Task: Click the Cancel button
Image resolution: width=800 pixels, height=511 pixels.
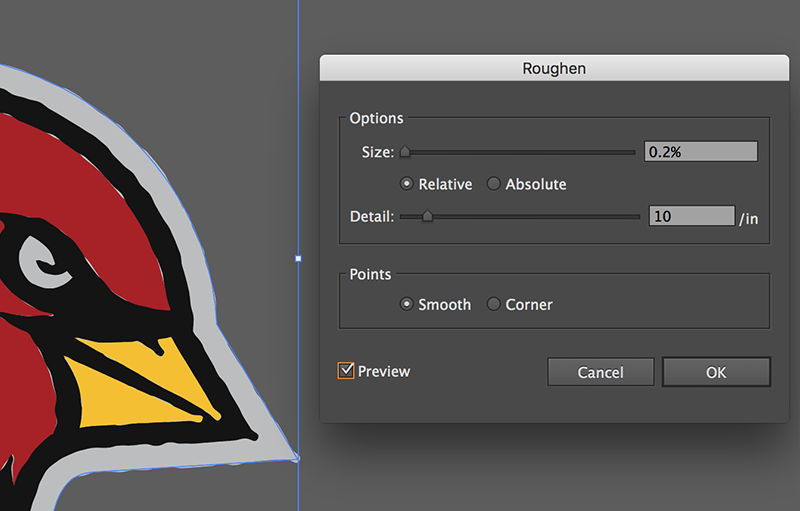Action: [x=601, y=372]
